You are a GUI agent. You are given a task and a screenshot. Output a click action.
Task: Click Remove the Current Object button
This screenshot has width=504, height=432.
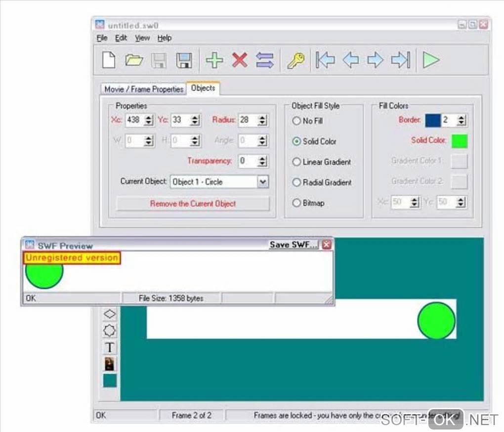point(193,204)
